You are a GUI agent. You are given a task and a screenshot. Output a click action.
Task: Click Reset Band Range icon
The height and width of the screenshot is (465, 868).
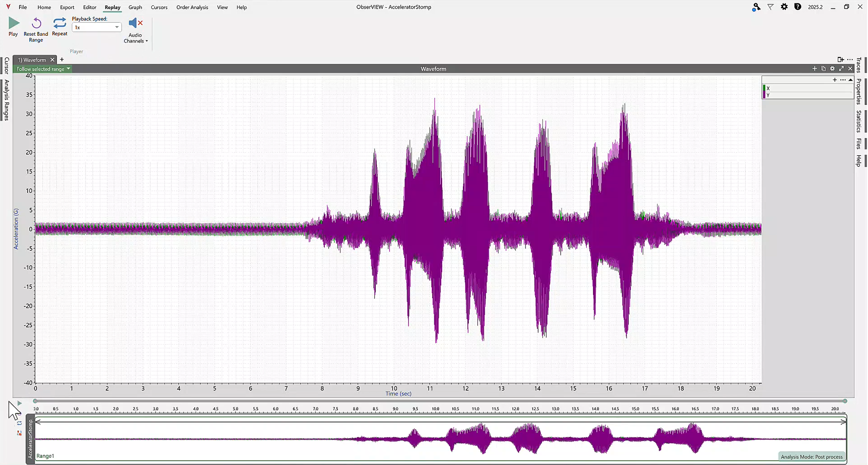36,24
